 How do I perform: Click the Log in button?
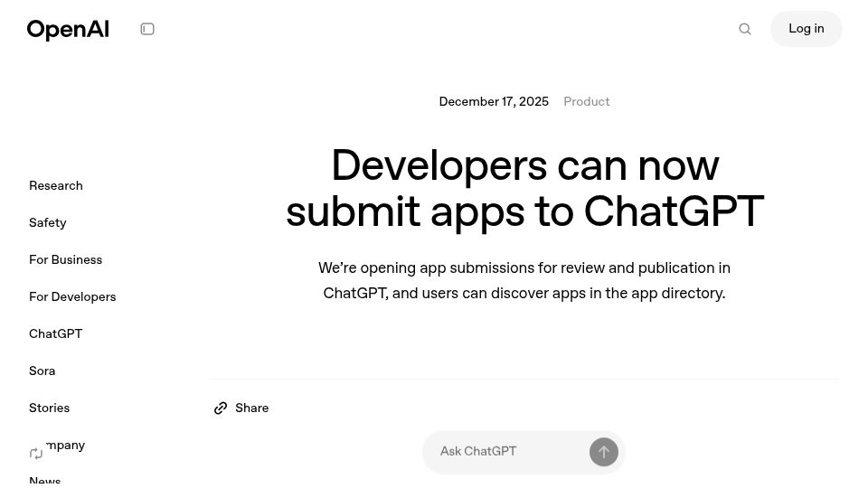(806, 29)
